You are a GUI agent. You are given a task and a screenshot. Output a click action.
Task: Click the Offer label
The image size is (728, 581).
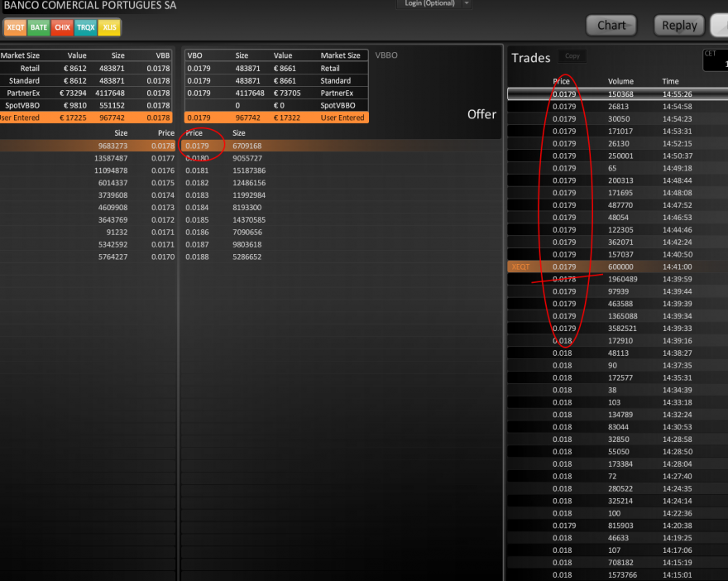tap(481, 114)
